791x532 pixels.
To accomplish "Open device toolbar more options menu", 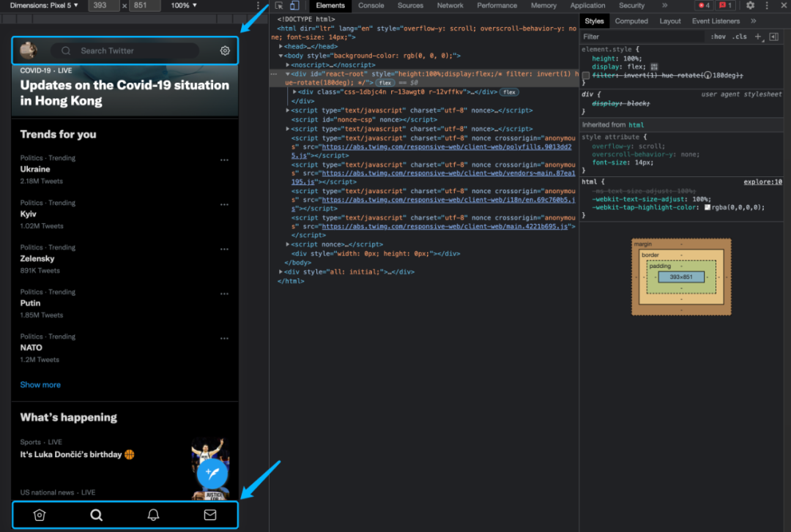I will [258, 6].
